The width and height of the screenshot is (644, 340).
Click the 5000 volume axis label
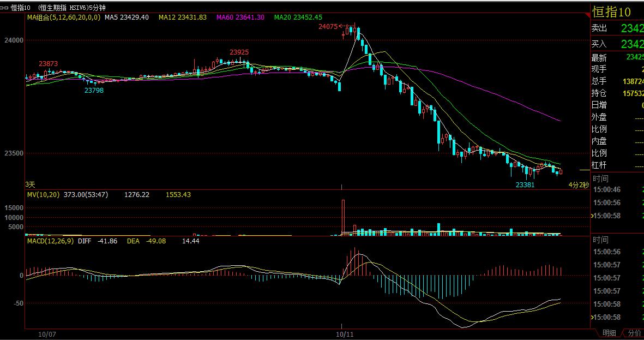coord(16,226)
